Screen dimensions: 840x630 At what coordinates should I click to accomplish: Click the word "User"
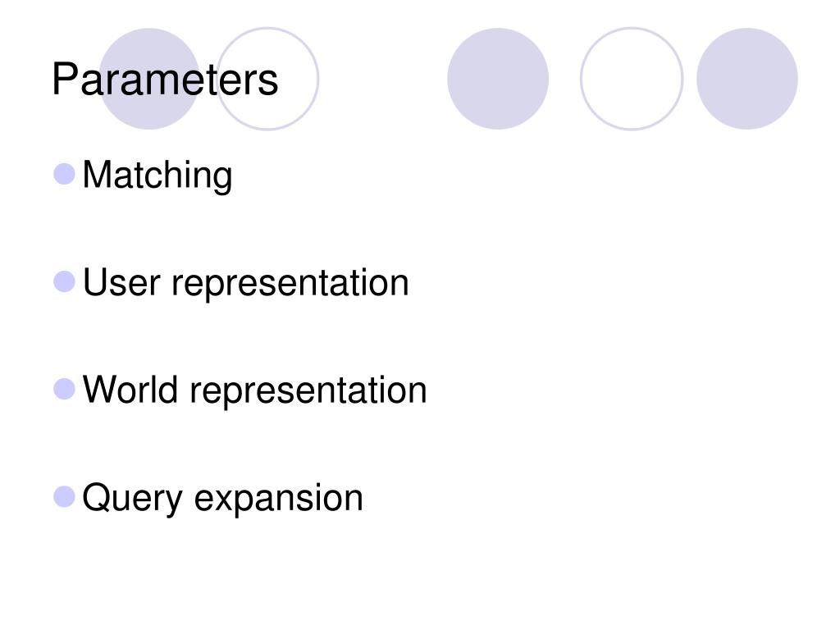tap(121, 282)
